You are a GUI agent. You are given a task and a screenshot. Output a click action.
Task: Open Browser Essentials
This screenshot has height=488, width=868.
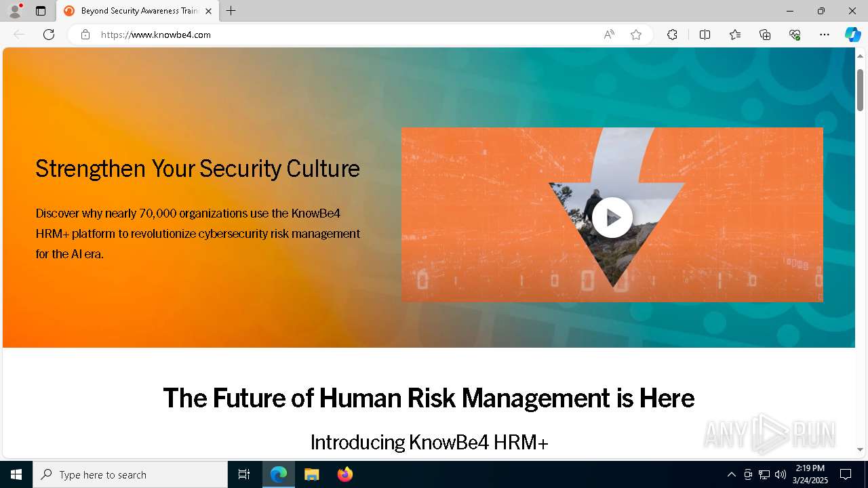(x=795, y=35)
